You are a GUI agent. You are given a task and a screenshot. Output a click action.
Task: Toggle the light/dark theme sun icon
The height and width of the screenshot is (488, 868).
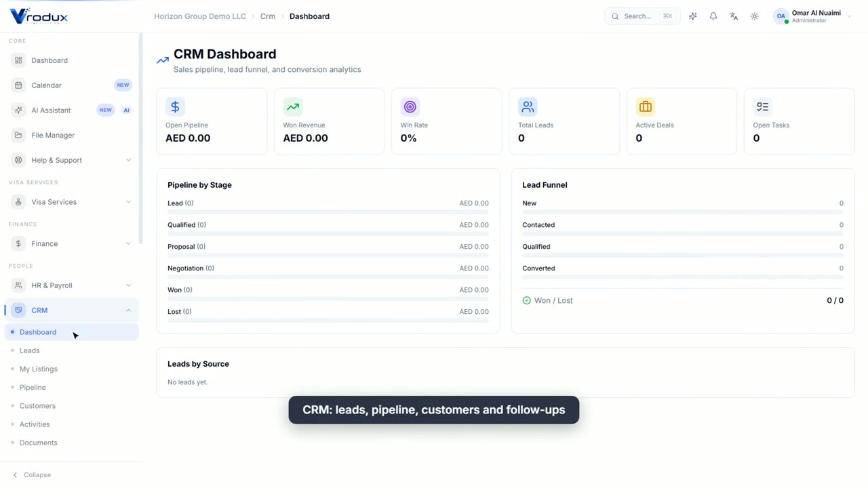click(x=755, y=16)
